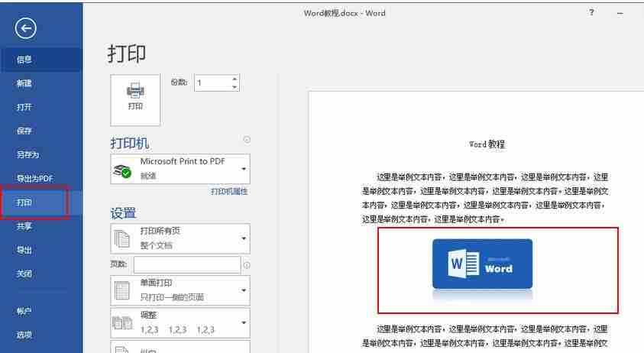Increase copies with the up spinner arrow
This screenshot has height=353, width=644.
coord(235,79)
